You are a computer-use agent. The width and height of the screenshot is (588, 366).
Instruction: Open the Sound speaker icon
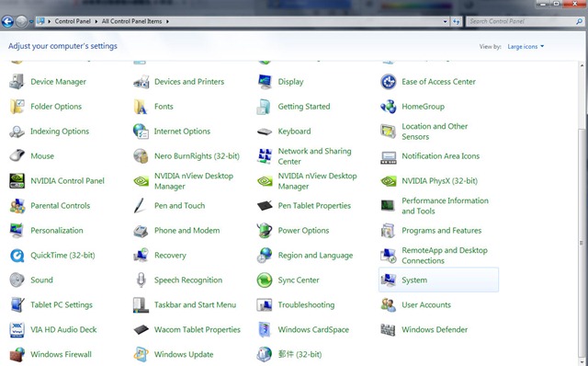(17, 280)
